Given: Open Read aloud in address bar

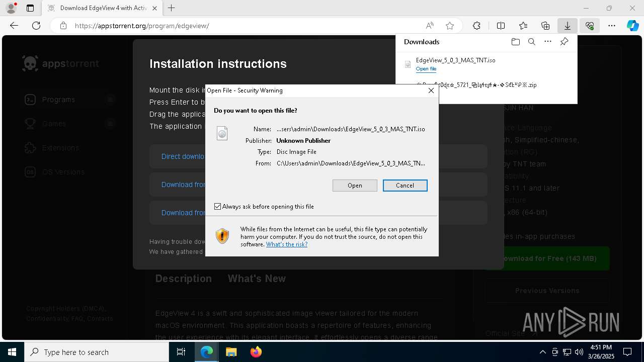Looking at the screenshot, I should coord(430,26).
